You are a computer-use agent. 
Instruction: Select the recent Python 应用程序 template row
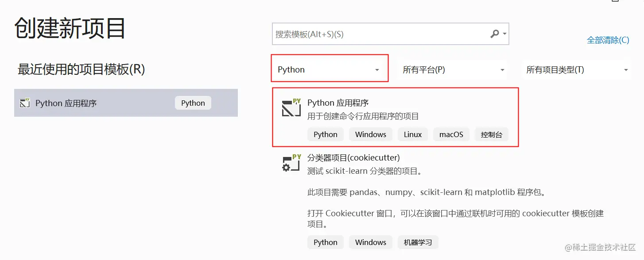click(x=126, y=103)
